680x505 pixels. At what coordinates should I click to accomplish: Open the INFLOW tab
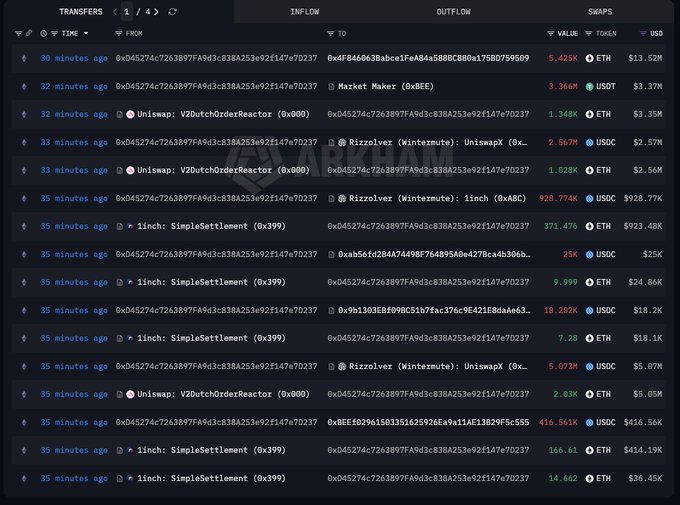[304, 12]
